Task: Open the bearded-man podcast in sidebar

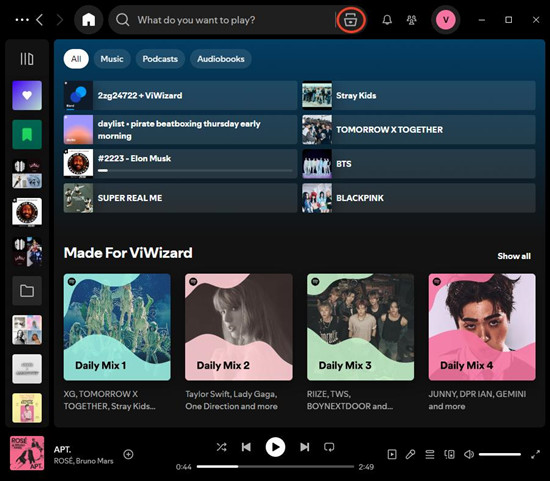Action: click(x=27, y=212)
